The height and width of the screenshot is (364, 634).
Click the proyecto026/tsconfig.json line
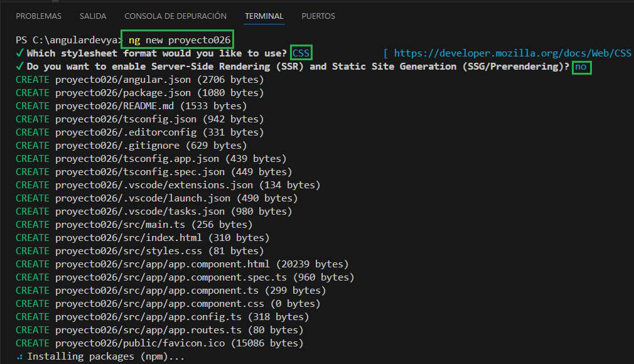point(139,119)
